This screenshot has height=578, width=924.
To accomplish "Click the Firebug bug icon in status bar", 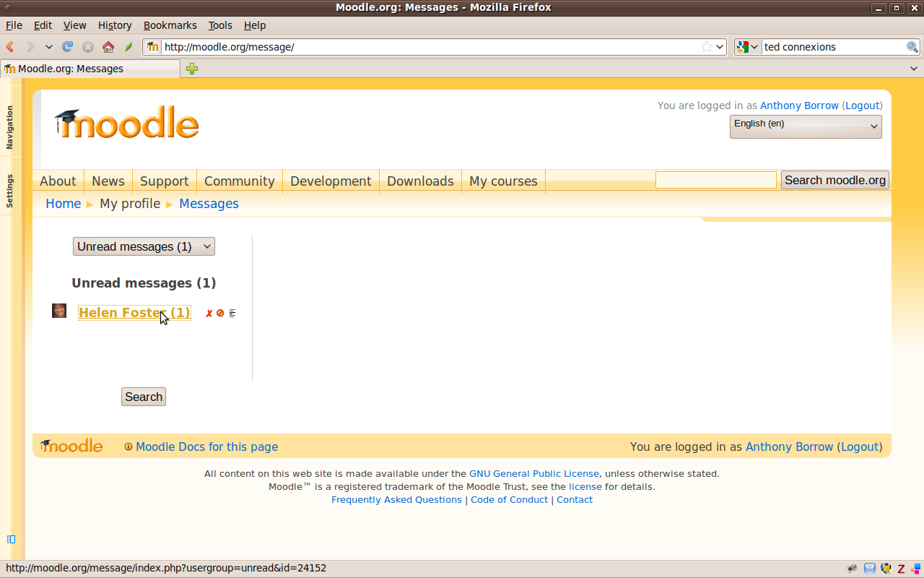I will click(x=853, y=569).
